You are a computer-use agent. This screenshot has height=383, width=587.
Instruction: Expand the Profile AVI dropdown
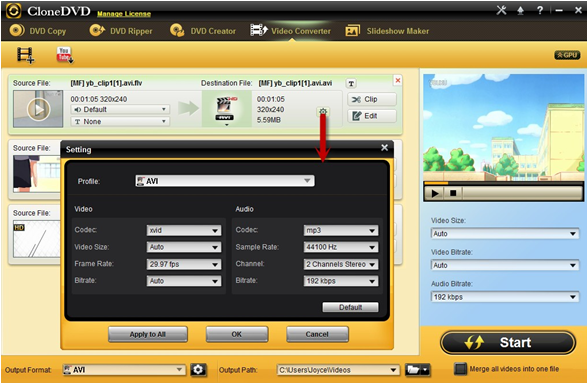[x=225, y=181]
